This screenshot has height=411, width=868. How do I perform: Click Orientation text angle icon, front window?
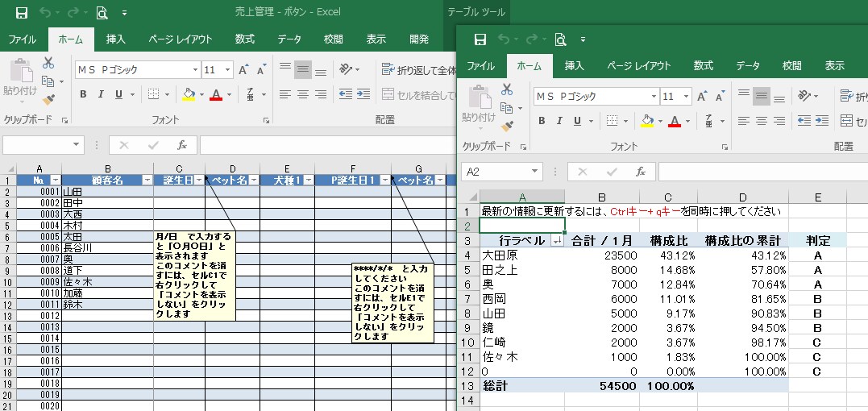[805, 96]
